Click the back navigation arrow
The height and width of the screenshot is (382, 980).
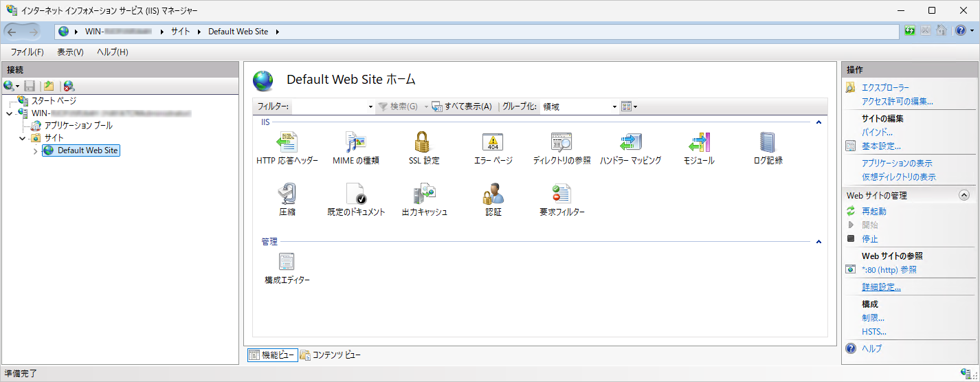click(x=12, y=31)
